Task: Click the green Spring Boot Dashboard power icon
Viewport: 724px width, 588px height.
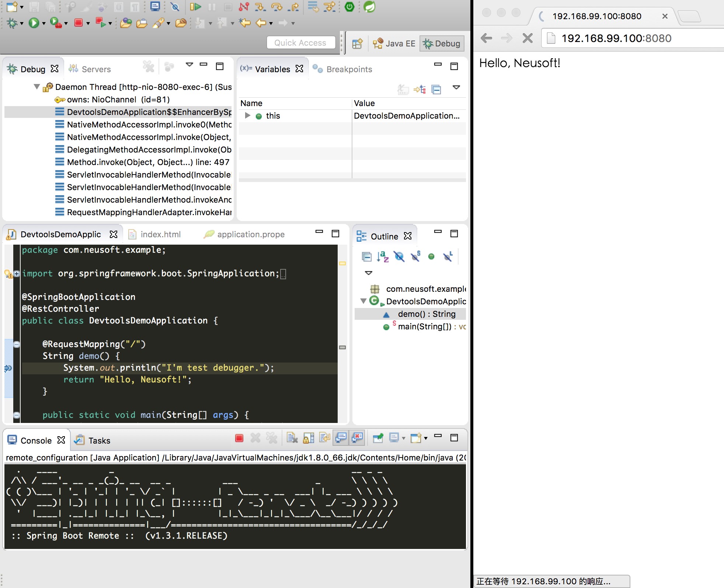Action: (x=349, y=7)
